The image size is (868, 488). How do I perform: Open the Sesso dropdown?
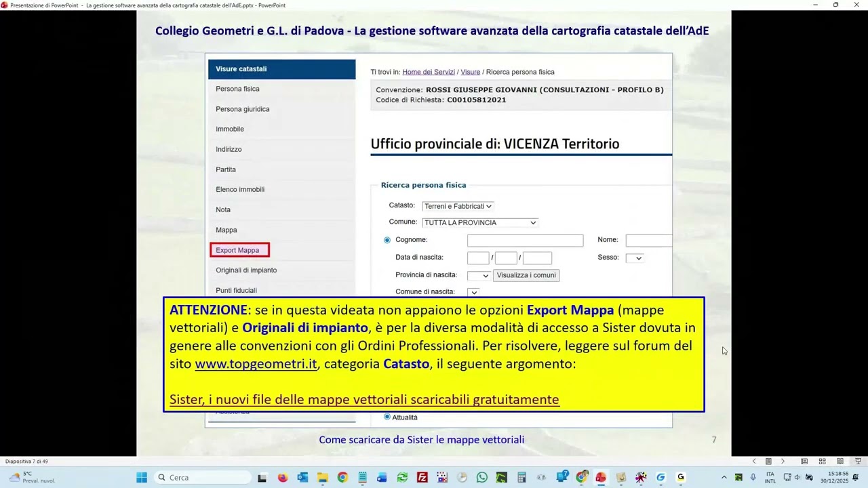(x=635, y=258)
